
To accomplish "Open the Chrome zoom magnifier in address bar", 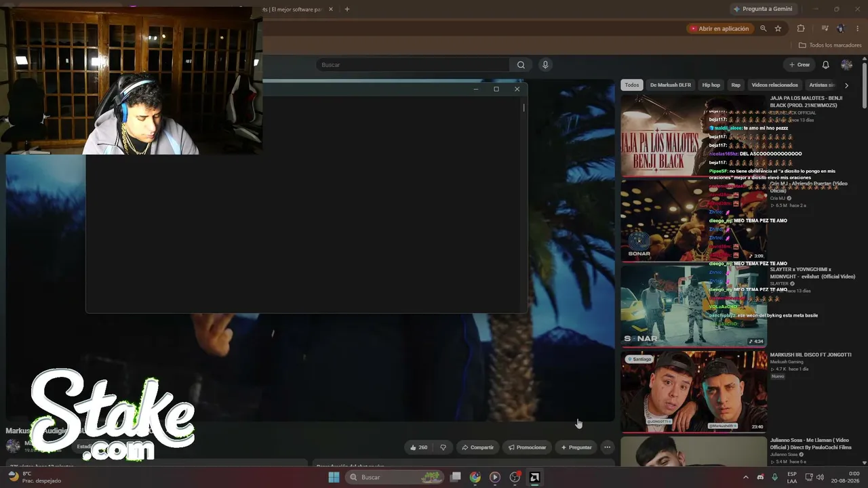I will tap(764, 28).
